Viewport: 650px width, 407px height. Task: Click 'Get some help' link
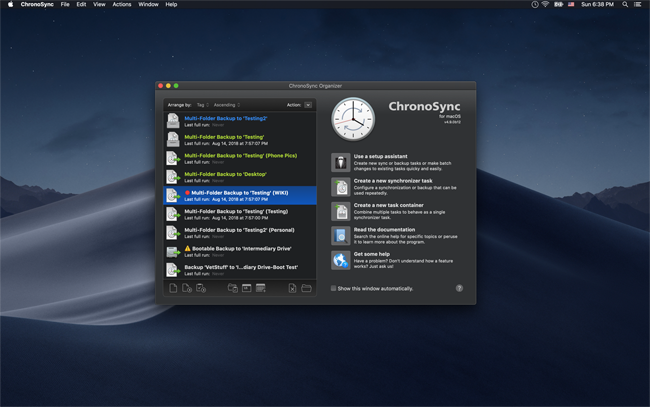(372, 254)
